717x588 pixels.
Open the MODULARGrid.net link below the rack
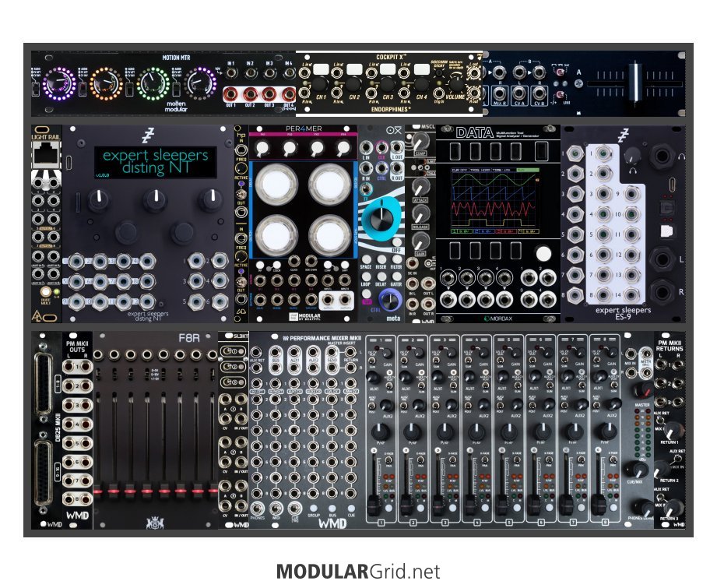pyautogui.click(x=358, y=572)
